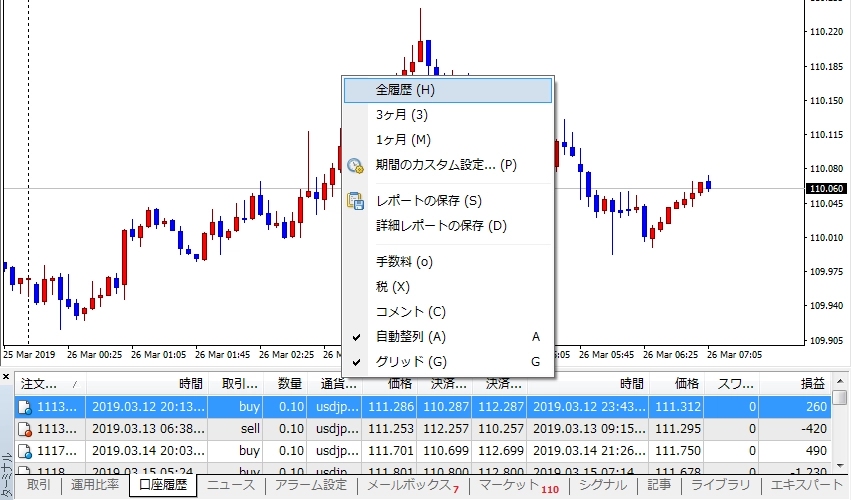The height and width of the screenshot is (500, 851).
Task: Click order icon in 490 profit row
Action: coord(25,451)
